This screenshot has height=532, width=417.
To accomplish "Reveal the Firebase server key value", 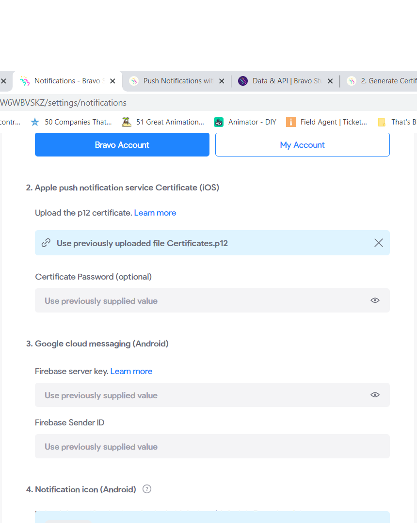I will point(375,394).
